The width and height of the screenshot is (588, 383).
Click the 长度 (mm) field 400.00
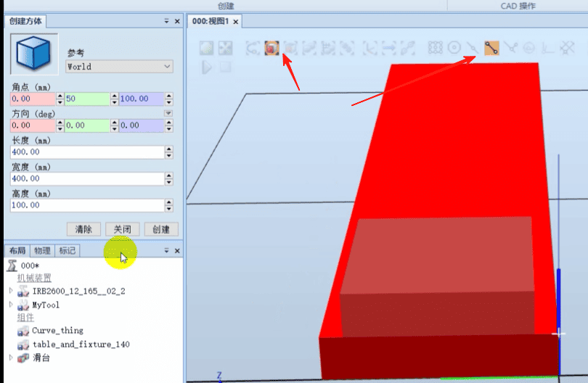87,152
